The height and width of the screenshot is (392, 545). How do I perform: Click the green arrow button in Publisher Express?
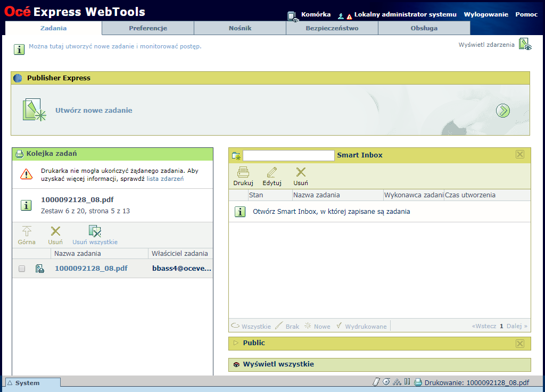click(502, 111)
